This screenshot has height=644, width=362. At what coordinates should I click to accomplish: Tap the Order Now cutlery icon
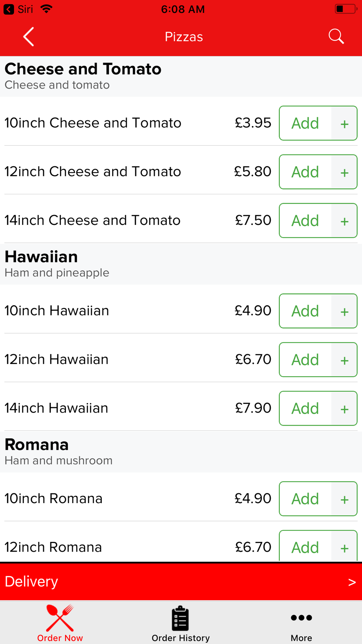click(60, 618)
